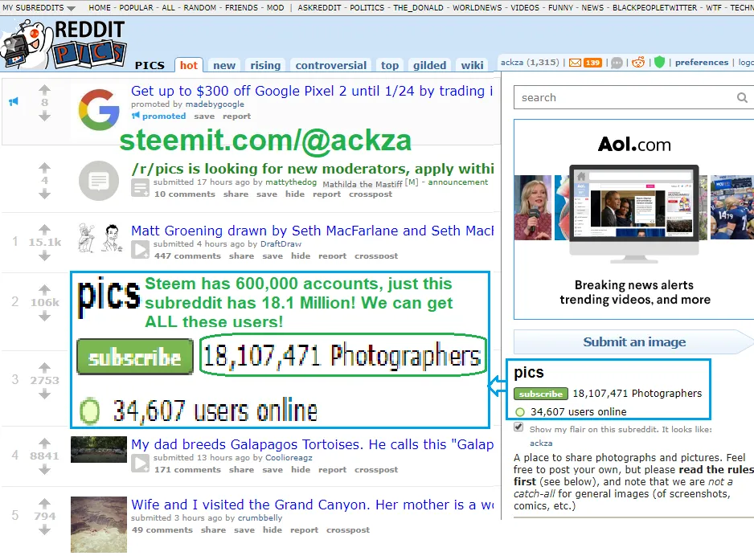Open 447 comments on Matt Groening post

187,255
